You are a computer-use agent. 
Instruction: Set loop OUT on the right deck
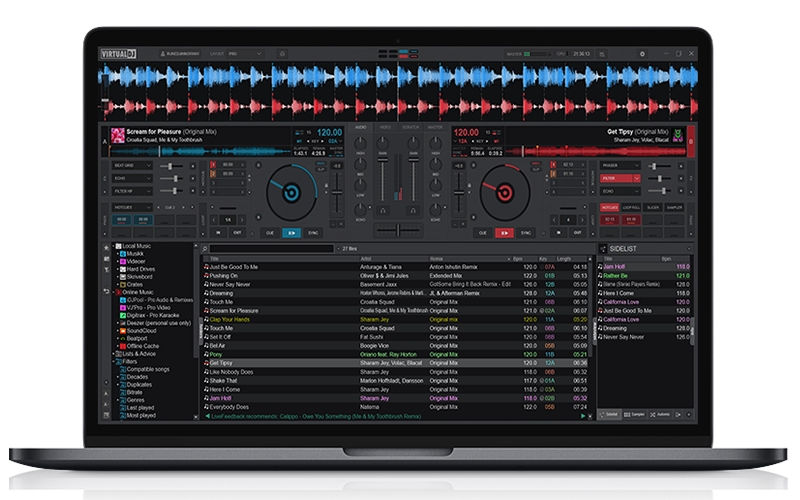(577, 232)
